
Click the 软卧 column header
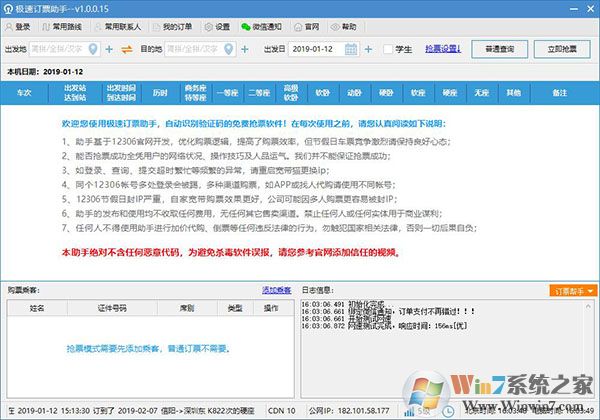(x=323, y=93)
